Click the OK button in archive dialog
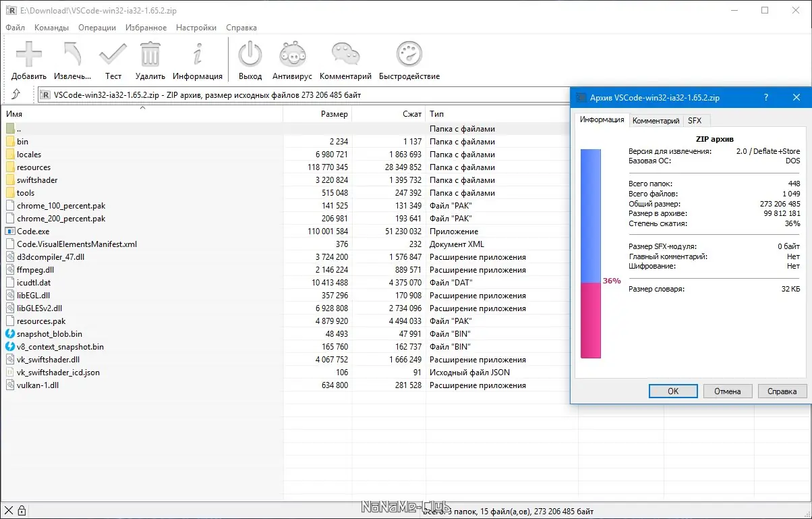Viewport: 812px width, 519px height. (673, 391)
